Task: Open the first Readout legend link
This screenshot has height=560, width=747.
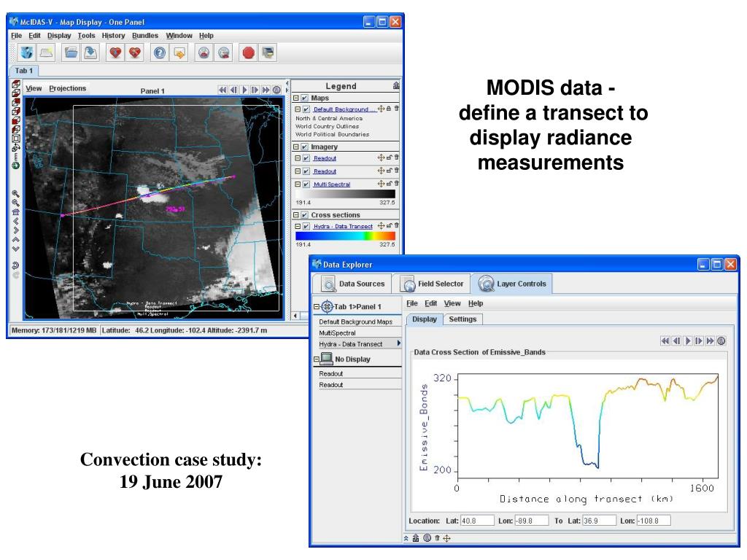Action: tap(325, 158)
